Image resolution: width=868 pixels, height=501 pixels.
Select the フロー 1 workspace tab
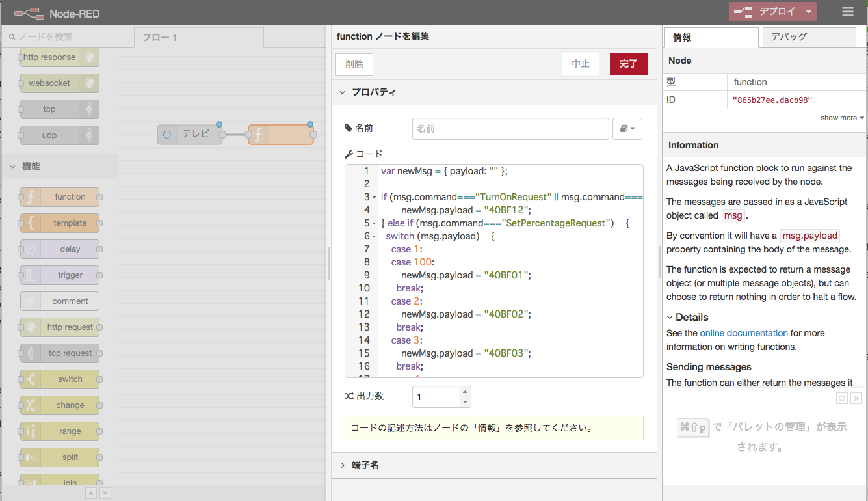coord(199,38)
